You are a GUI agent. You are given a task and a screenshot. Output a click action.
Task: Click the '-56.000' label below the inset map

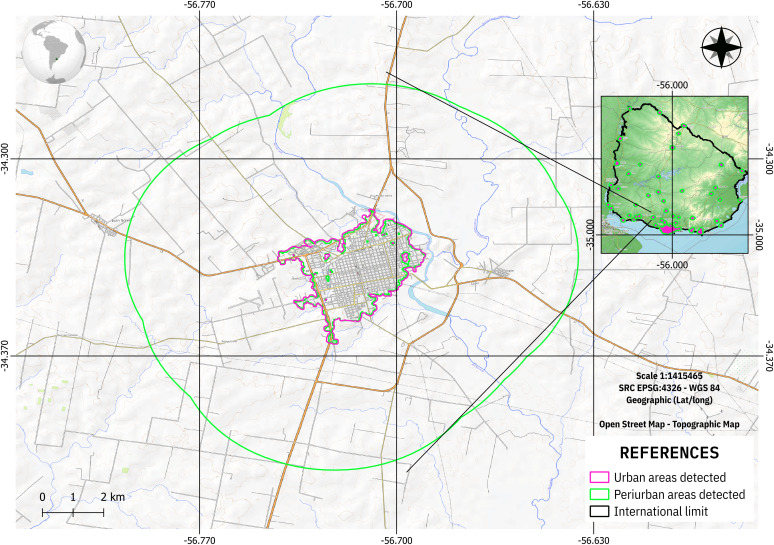[672, 265]
